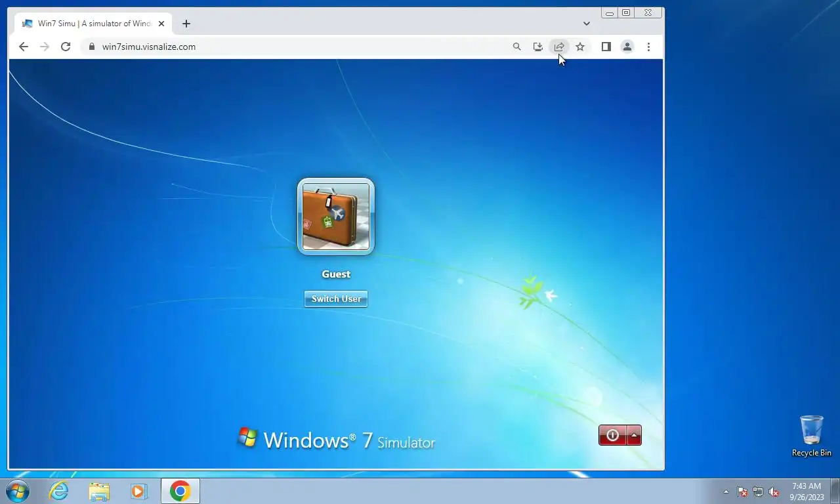The height and width of the screenshot is (504, 840).
Task: Restore down the Chrome window
Action: click(626, 12)
